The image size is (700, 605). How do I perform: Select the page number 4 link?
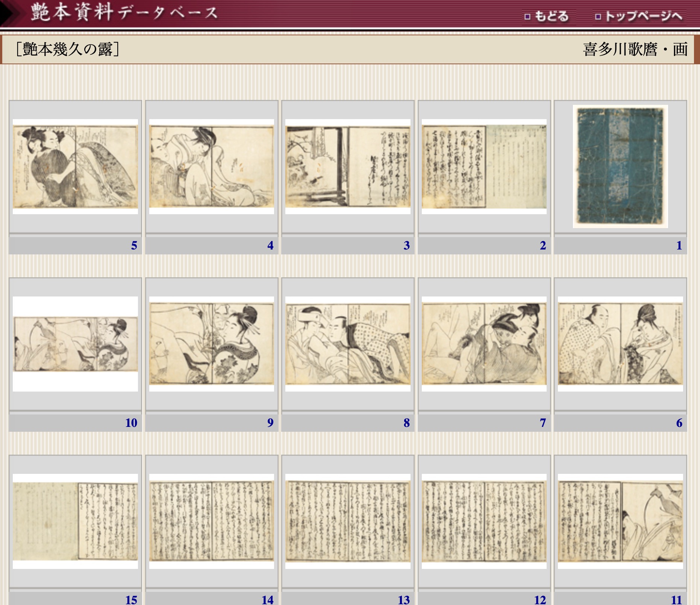tap(270, 245)
